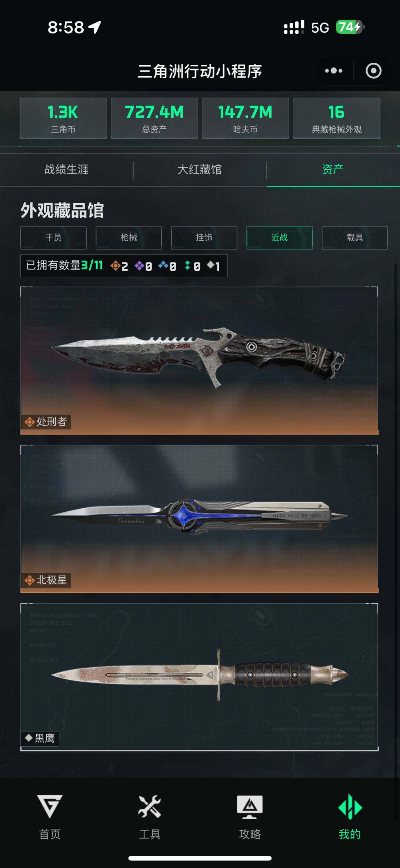Open the 工具 tools icon
400x868 pixels.
pyautogui.click(x=150, y=806)
